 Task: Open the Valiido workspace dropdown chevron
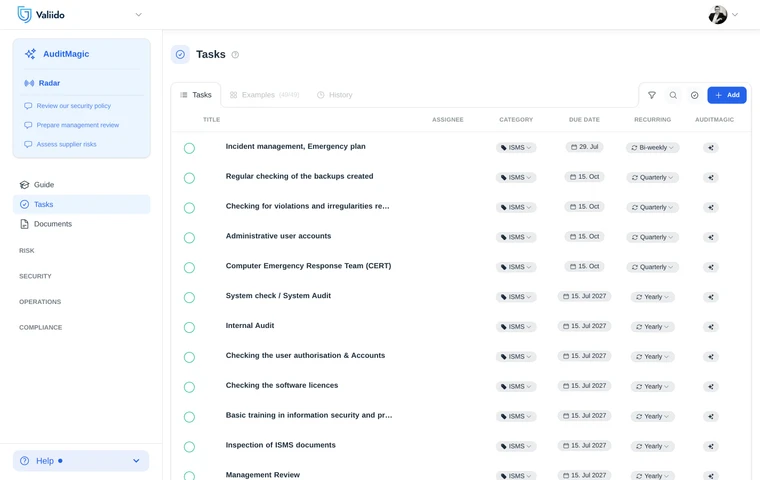point(139,15)
